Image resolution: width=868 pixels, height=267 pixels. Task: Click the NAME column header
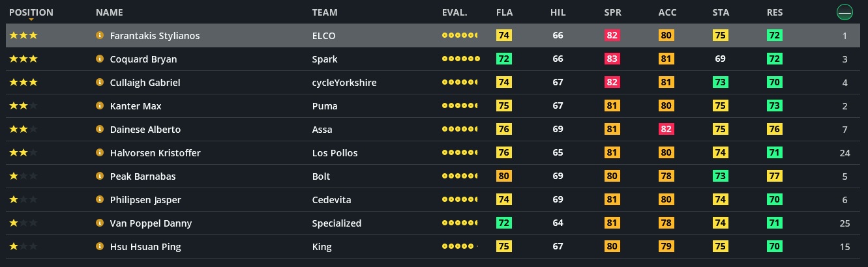pyautogui.click(x=109, y=12)
